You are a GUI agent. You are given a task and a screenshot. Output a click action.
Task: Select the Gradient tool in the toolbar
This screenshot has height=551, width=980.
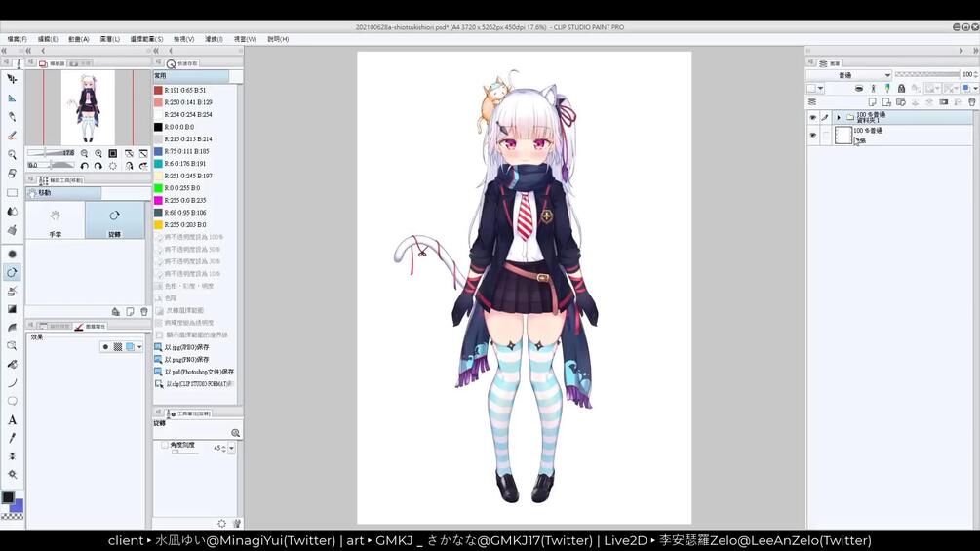coord(12,309)
